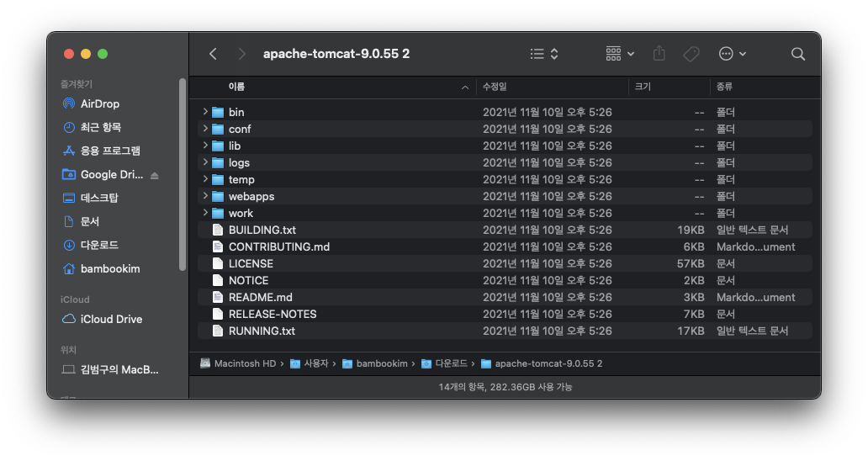
Task: Click the yellow minimize window button
Action: click(86, 54)
